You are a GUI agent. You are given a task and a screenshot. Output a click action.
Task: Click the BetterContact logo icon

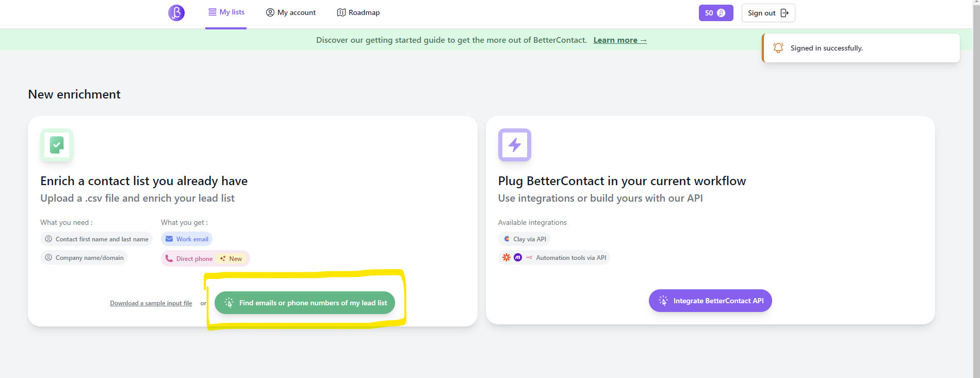click(x=176, y=12)
